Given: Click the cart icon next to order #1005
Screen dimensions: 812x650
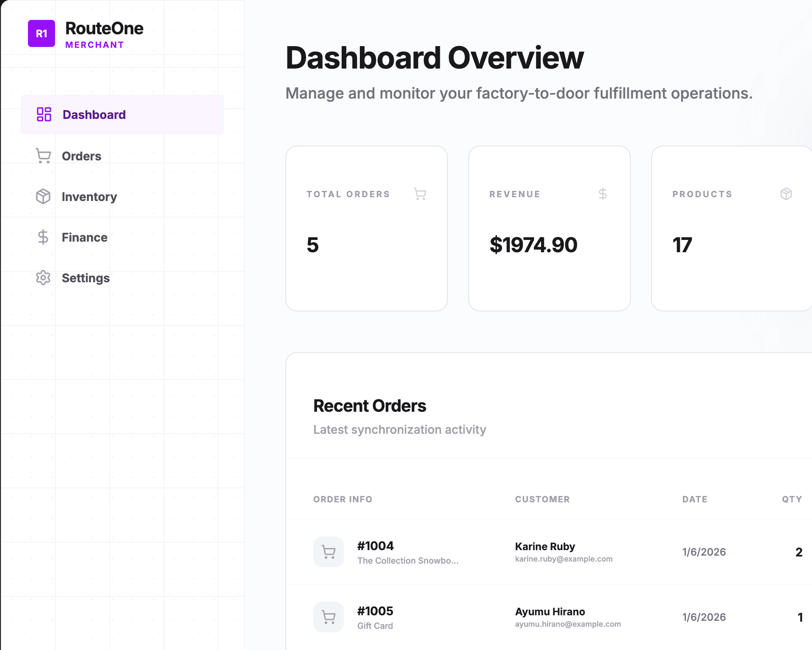Looking at the screenshot, I should [x=328, y=617].
